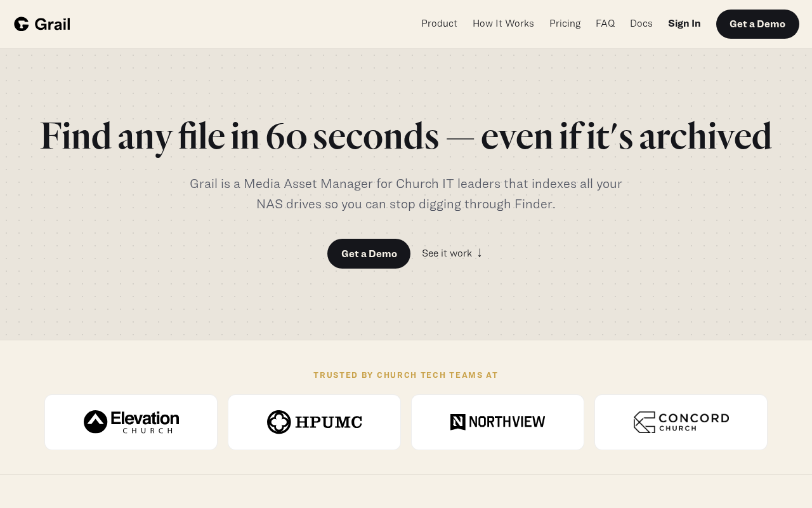Screen dimensions: 812x508
Task: Click the See it work link
Action: (452, 253)
